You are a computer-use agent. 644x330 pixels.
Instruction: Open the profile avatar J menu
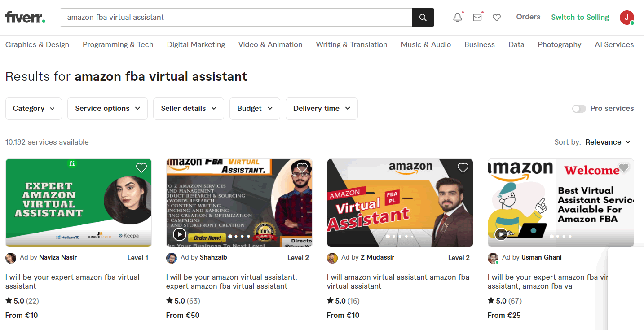[x=627, y=18]
